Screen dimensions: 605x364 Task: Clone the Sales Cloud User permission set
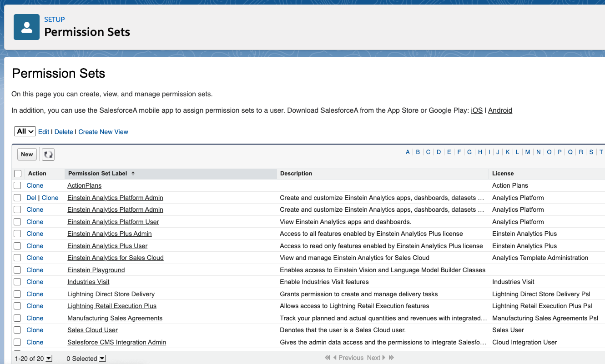point(35,330)
